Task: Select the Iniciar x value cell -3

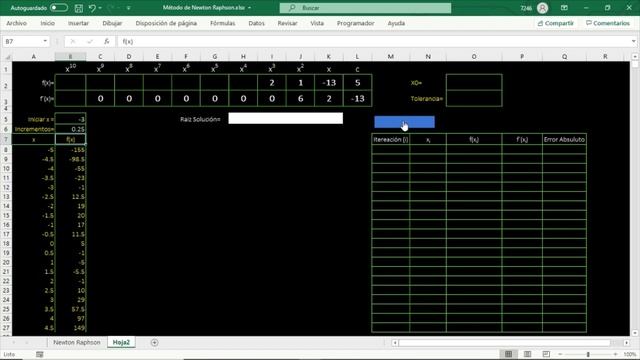Action: [70, 119]
